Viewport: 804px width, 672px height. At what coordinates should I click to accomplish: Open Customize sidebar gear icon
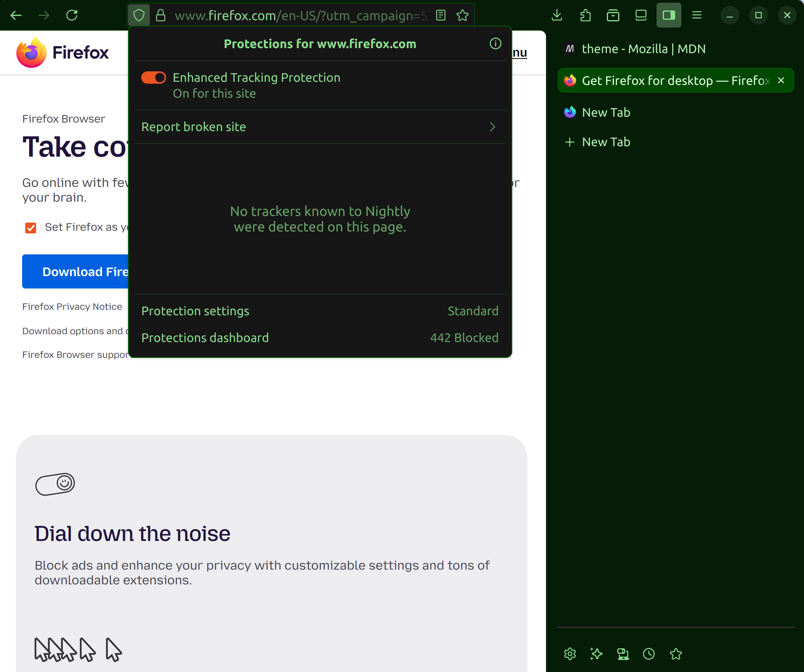click(570, 654)
